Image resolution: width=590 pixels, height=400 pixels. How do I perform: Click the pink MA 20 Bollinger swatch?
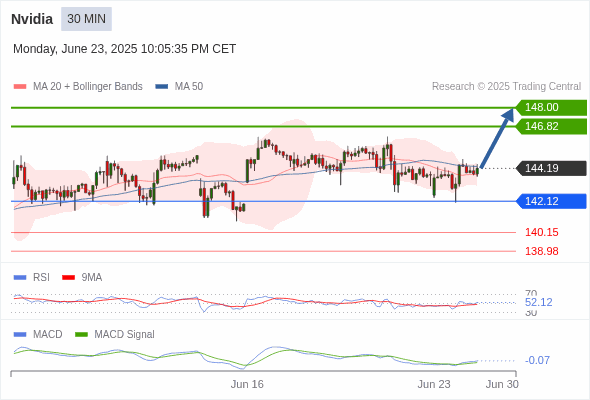(x=20, y=87)
